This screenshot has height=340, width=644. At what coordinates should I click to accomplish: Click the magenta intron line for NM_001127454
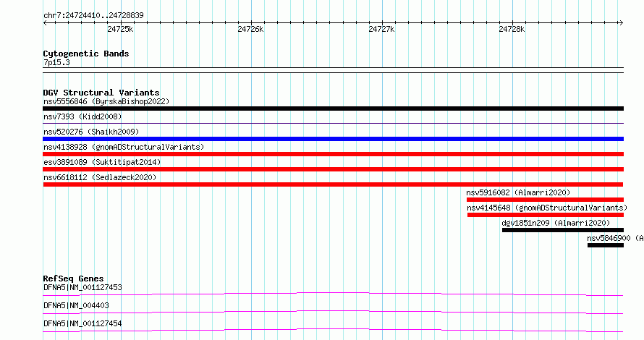[333, 330]
